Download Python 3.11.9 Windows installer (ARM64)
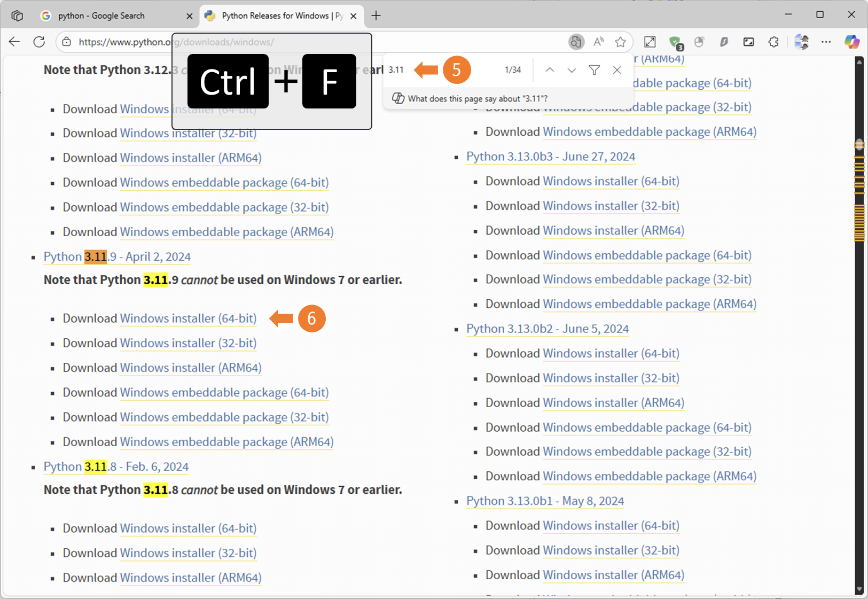The width and height of the screenshot is (868, 599). click(x=191, y=368)
